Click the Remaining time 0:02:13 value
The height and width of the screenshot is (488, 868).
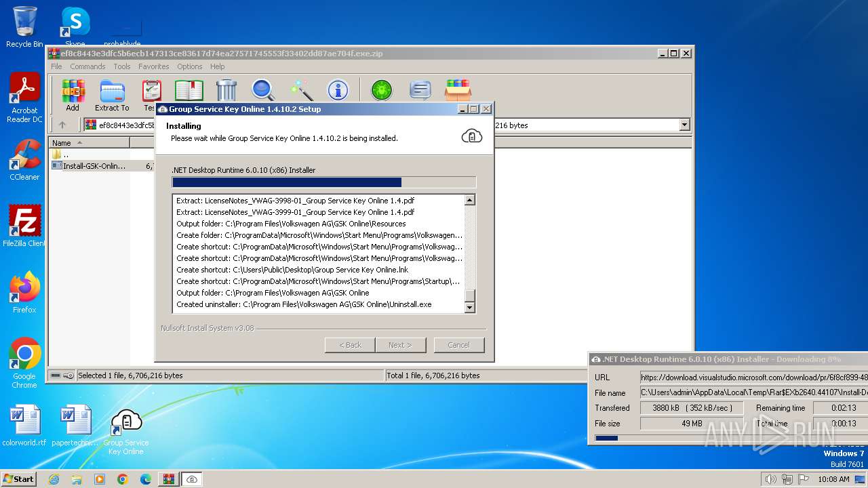pyautogui.click(x=840, y=408)
